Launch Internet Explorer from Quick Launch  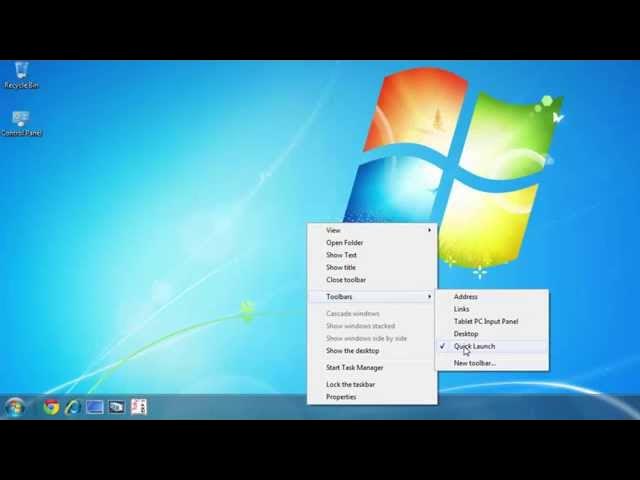tap(73, 407)
